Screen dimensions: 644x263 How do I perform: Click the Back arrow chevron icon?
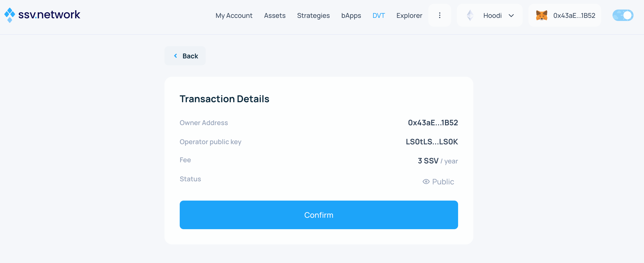point(175,56)
